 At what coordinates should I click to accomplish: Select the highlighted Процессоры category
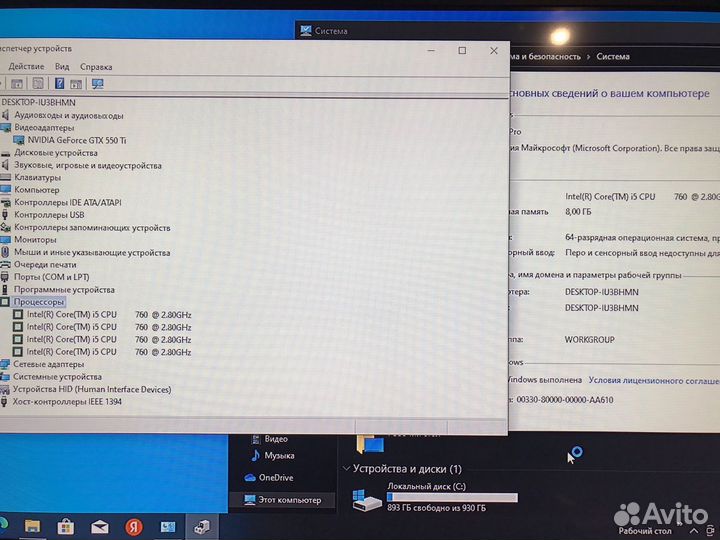pyautogui.click(x=39, y=302)
